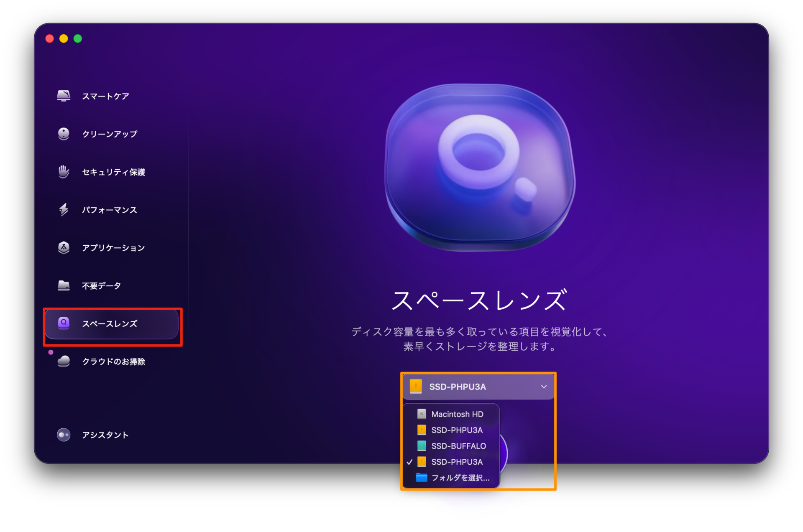Screen dimensions: 803x532
Task: Click the chevron on disk selector
Action: coord(544,387)
